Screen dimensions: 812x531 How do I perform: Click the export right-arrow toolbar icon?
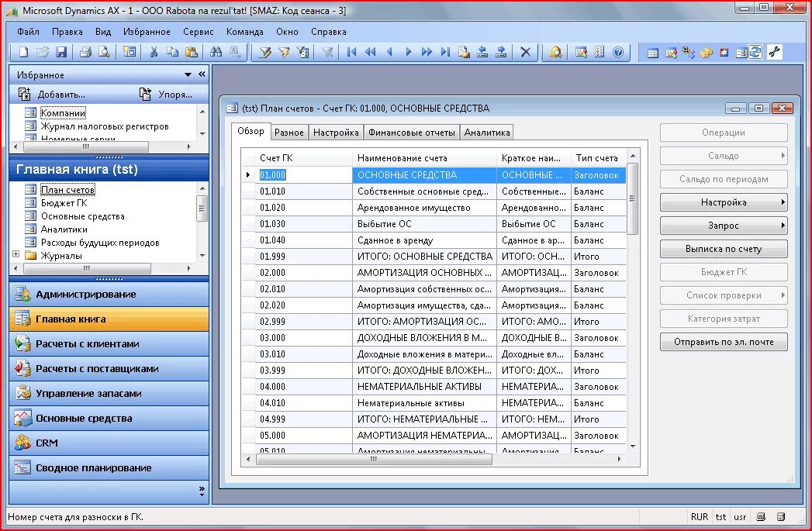pos(501,52)
